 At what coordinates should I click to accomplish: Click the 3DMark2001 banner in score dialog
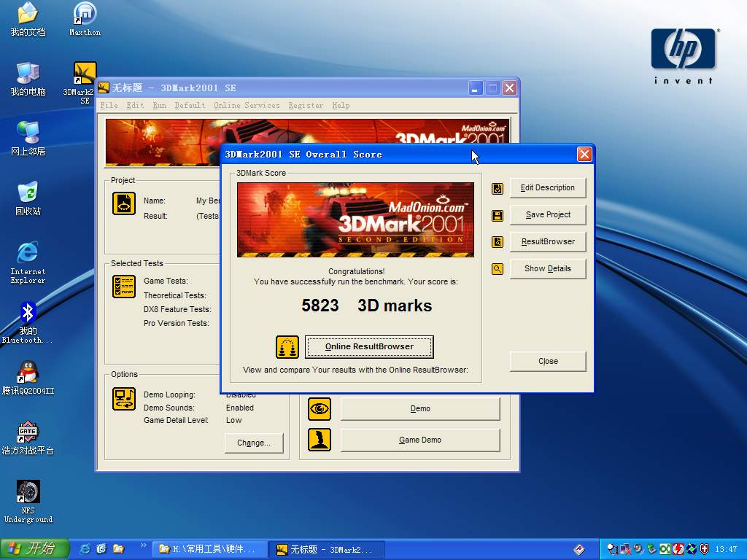[x=355, y=219]
